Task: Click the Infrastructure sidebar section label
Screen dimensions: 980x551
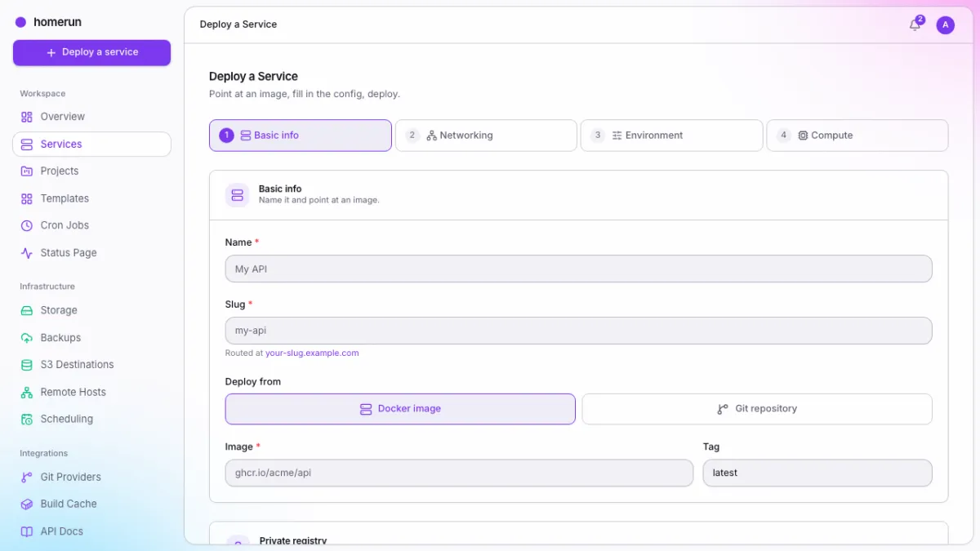Action: point(47,287)
